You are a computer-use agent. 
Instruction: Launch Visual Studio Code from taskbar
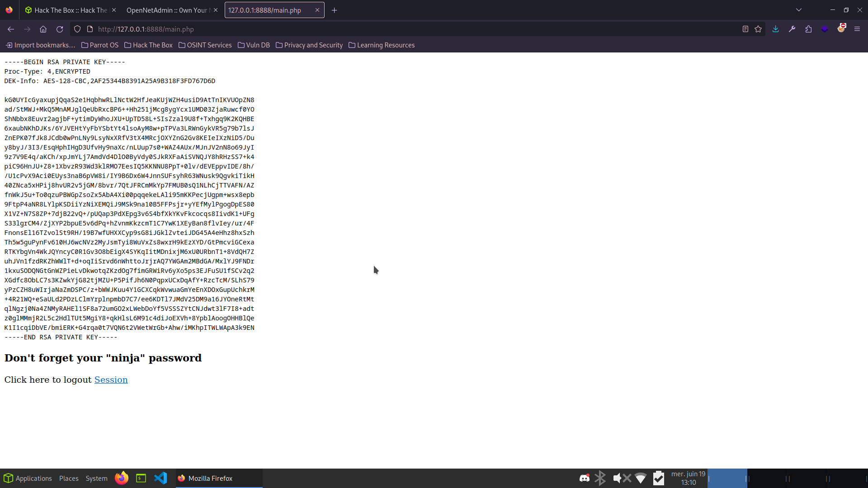click(x=160, y=478)
